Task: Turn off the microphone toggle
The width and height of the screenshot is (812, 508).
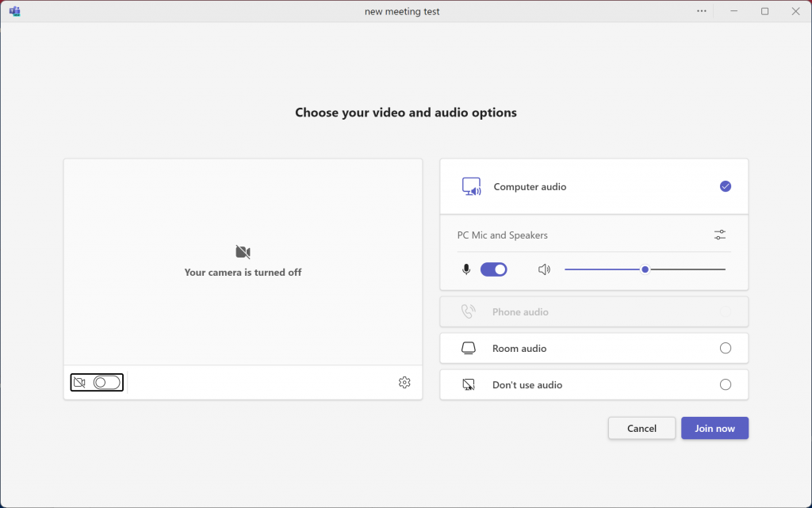Action: tap(493, 269)
